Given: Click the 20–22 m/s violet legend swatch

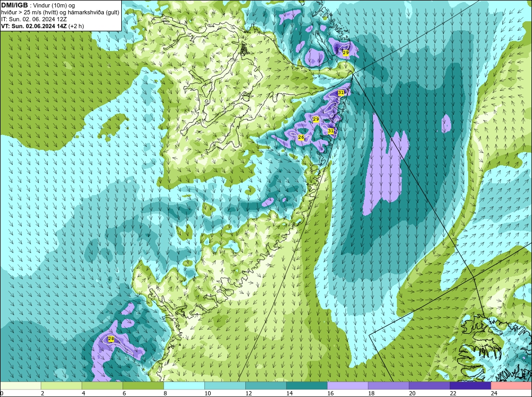Looking at the screenshot, I should [429, 386].
